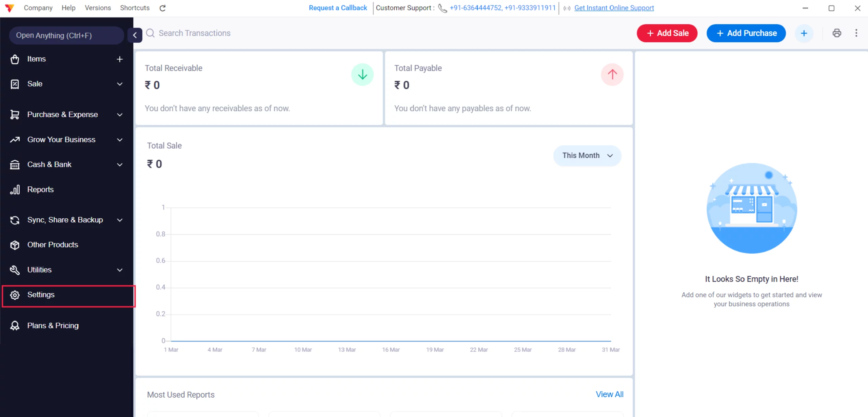Open the three-dot more options menu

click(856, 33)
